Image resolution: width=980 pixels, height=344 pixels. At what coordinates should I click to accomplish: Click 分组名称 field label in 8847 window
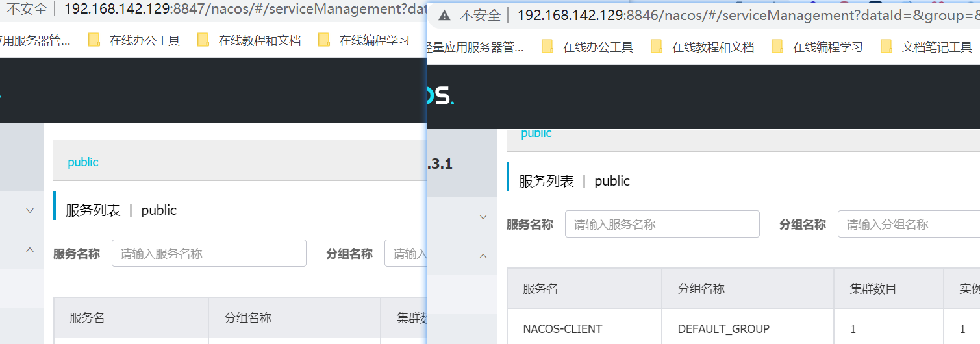(x=349, y=254)
